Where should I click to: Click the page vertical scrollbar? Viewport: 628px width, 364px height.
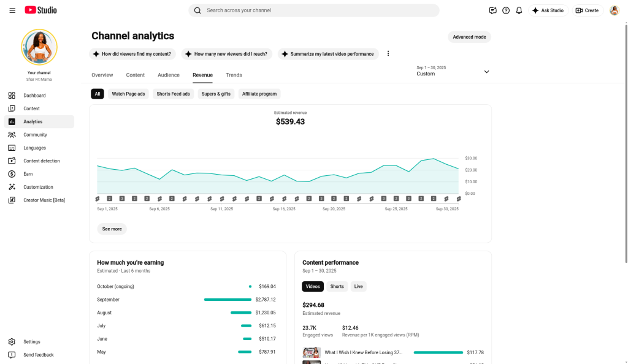(x=626, y=143)
